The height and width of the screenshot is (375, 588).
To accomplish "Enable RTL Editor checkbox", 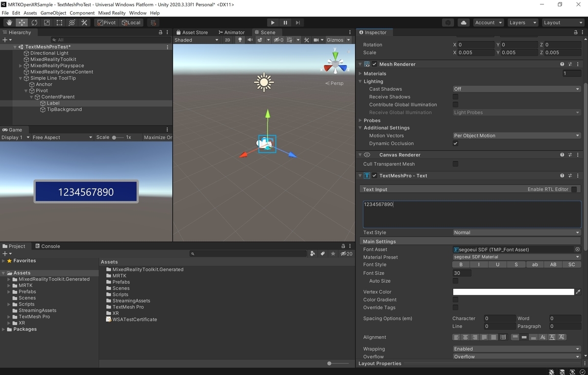I will coord(574,189).
